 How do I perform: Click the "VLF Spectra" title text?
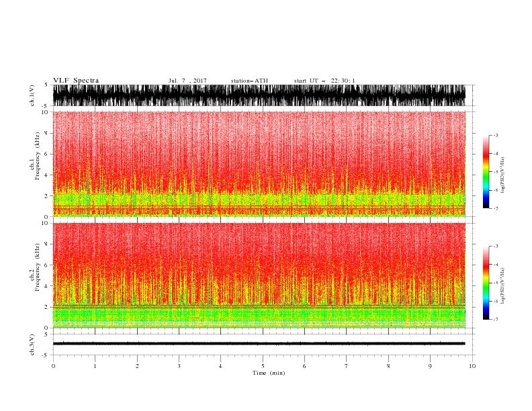tap(76, 81)
